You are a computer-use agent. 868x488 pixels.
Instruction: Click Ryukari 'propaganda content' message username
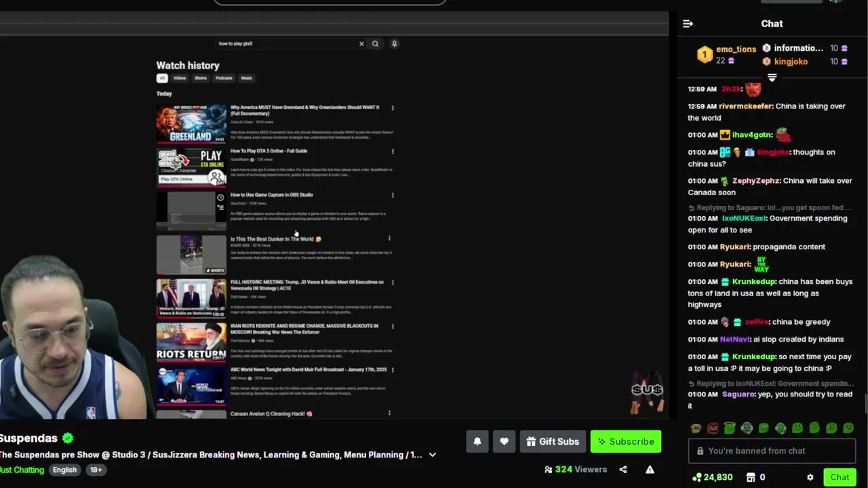(734, 247)
